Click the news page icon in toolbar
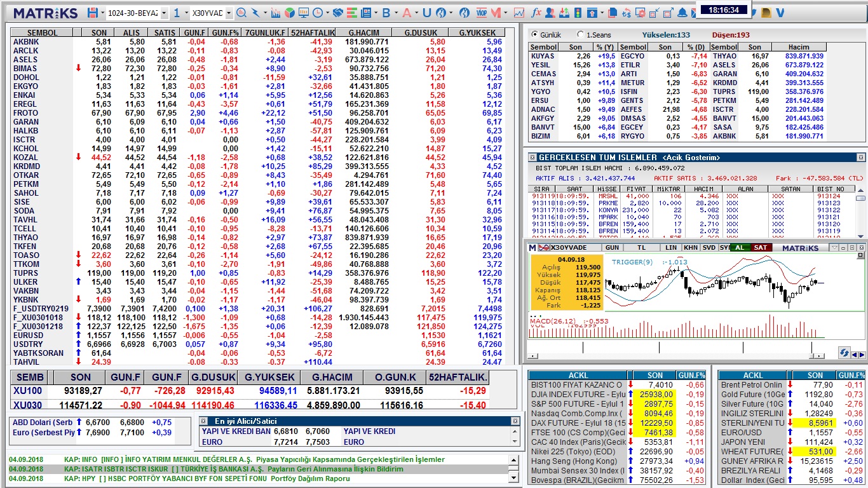868x488 pixels. (366, 13)
